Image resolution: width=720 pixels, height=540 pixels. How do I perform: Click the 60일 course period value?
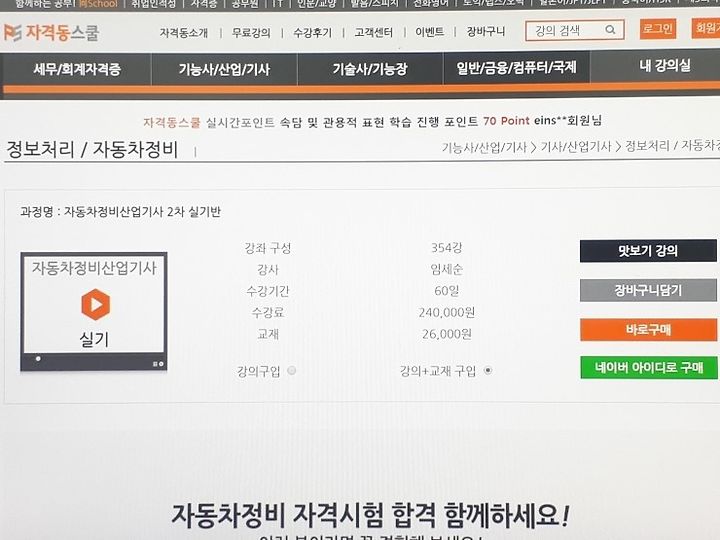[446, 291]
